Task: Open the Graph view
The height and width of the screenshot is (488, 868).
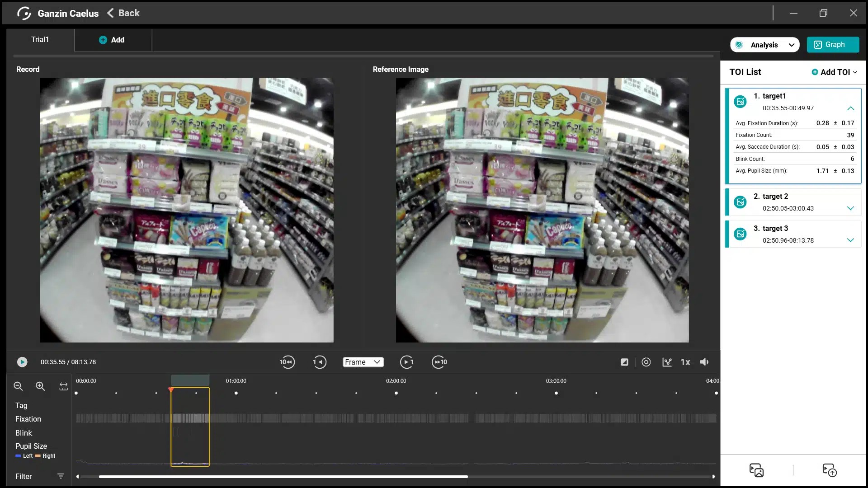Action: (x=833, y=45)
